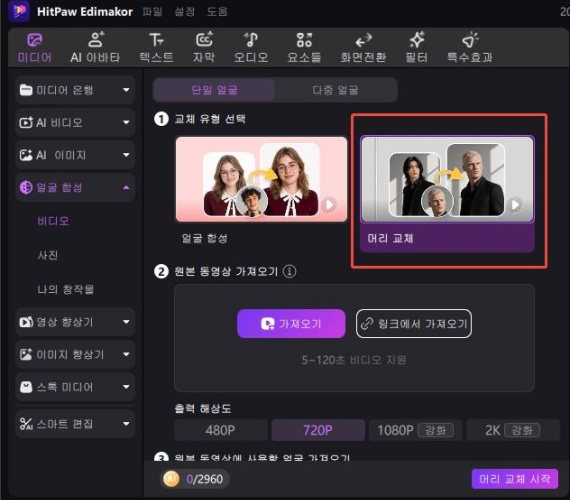Click the 영상 향상기 sidebar icon
570x500 pixels.
pyautogui.click(x=26, y=322)
